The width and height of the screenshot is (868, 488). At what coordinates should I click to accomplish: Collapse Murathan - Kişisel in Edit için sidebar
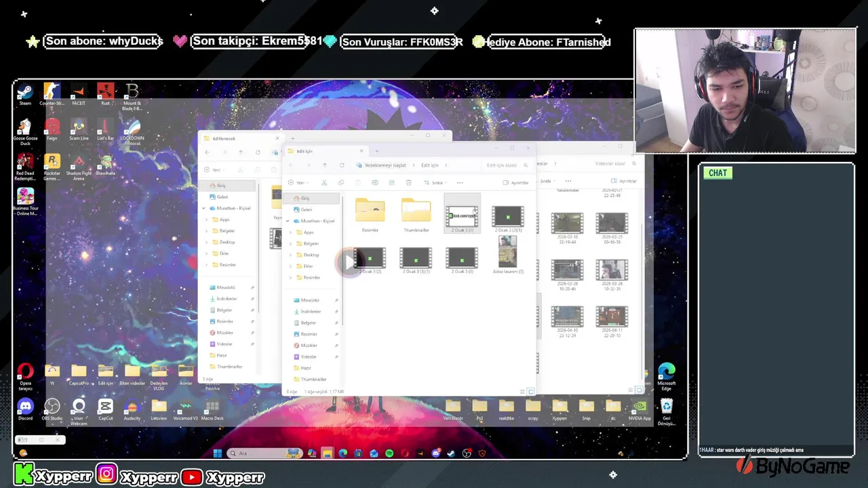(288, 221)
